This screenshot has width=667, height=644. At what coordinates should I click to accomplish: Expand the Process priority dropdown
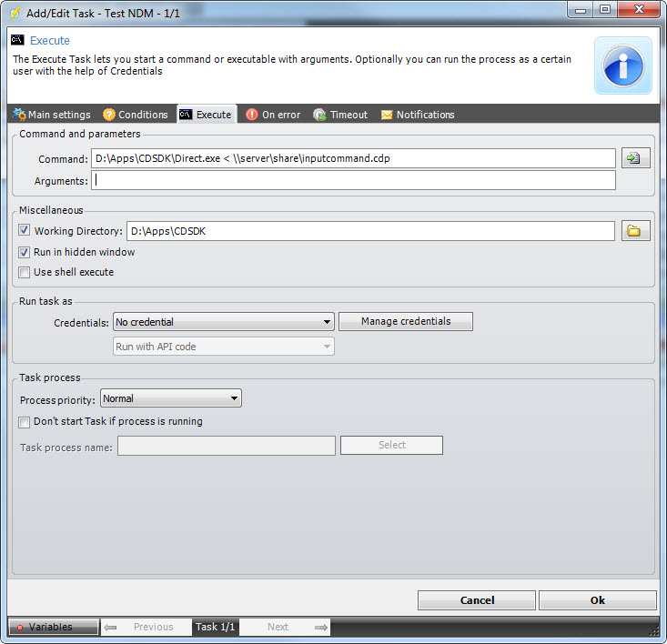170,398
